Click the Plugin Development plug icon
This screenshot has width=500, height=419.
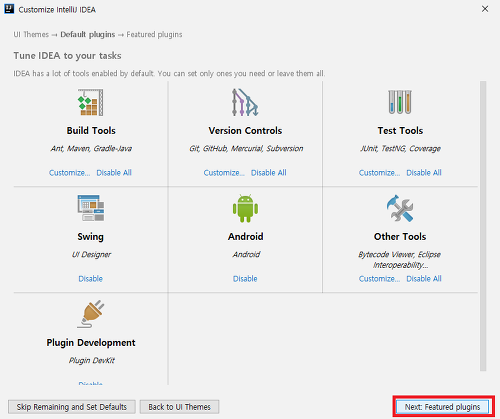point(91,314)
